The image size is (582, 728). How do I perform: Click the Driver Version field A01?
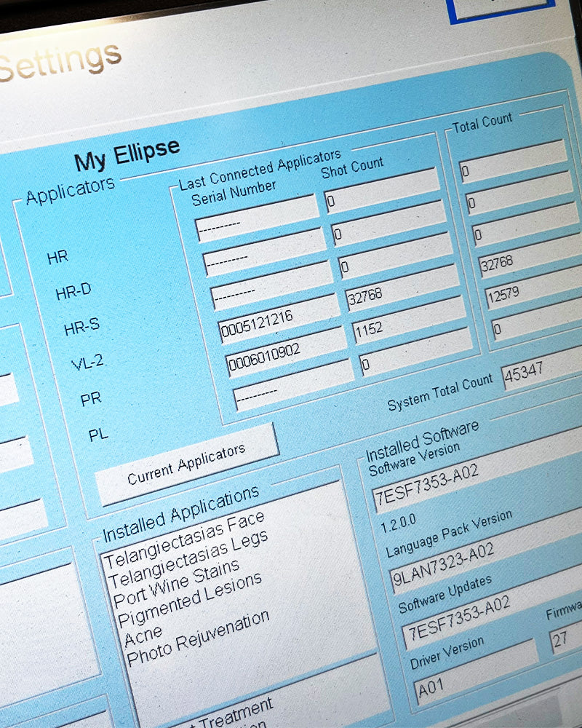pyautogui.click(x=476, y=671)
